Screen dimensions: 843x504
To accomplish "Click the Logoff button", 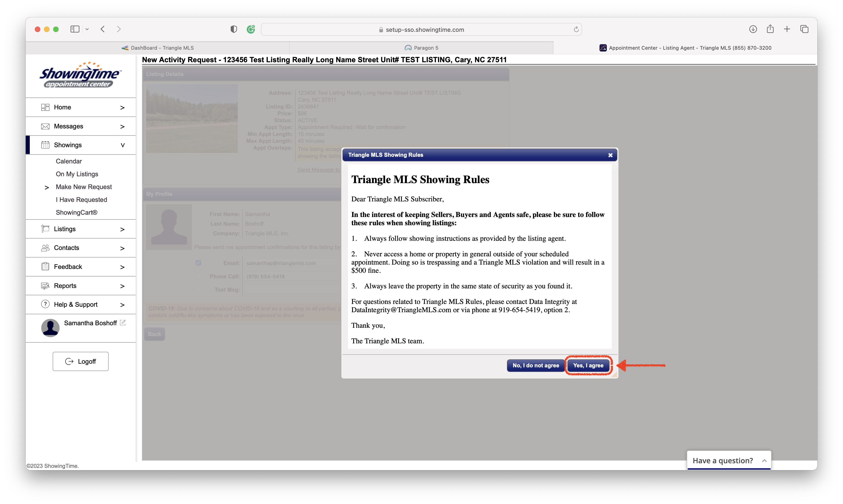I will [81, 361].
